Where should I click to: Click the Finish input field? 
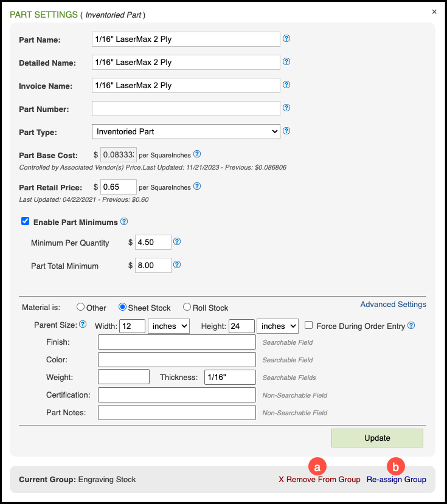tap(177, 342)
